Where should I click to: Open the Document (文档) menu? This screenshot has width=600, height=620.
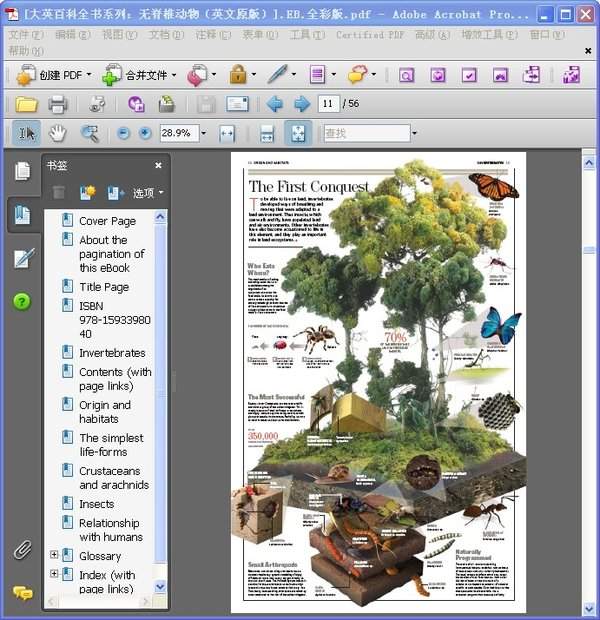tap(166, 35)
